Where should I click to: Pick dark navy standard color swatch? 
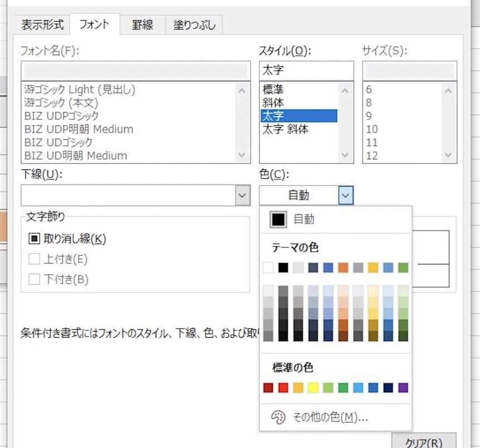point(388,388)
